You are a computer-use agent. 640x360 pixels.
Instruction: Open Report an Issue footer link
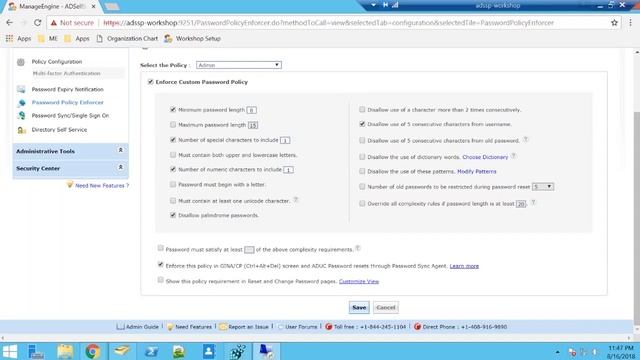coord(248,327)
